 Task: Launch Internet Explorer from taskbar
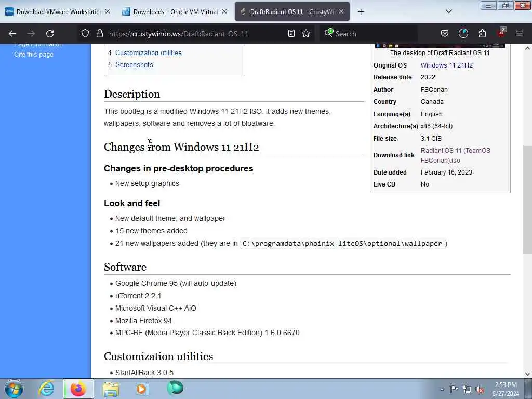pyautogui.click(x=46, y=389)
